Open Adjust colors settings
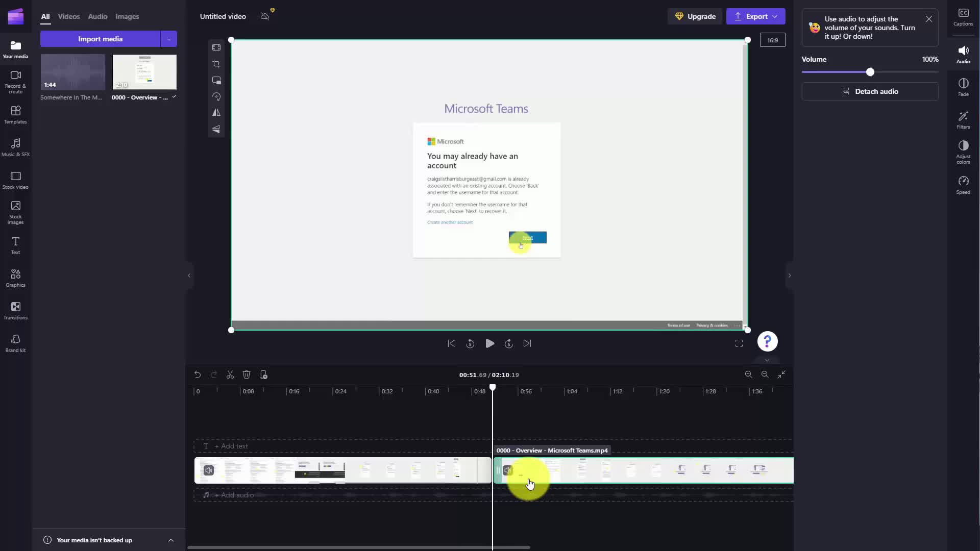 (963, 153)
